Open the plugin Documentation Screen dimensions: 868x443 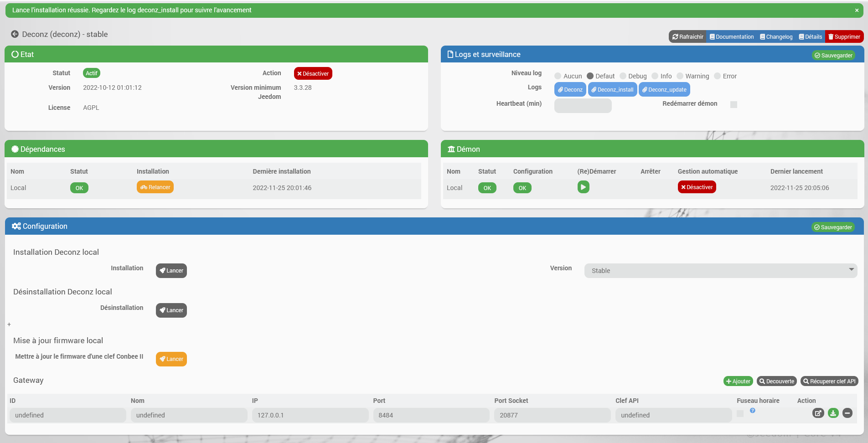pos(732,37)
